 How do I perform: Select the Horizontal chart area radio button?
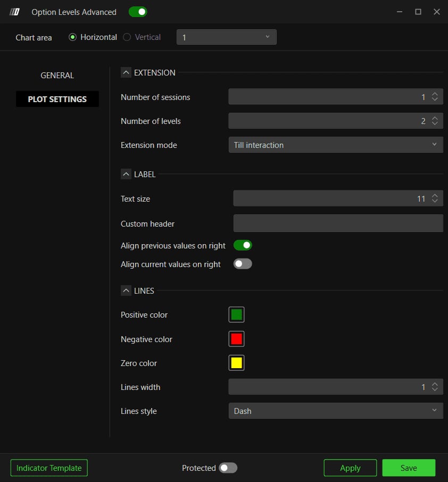coord(72,37)
